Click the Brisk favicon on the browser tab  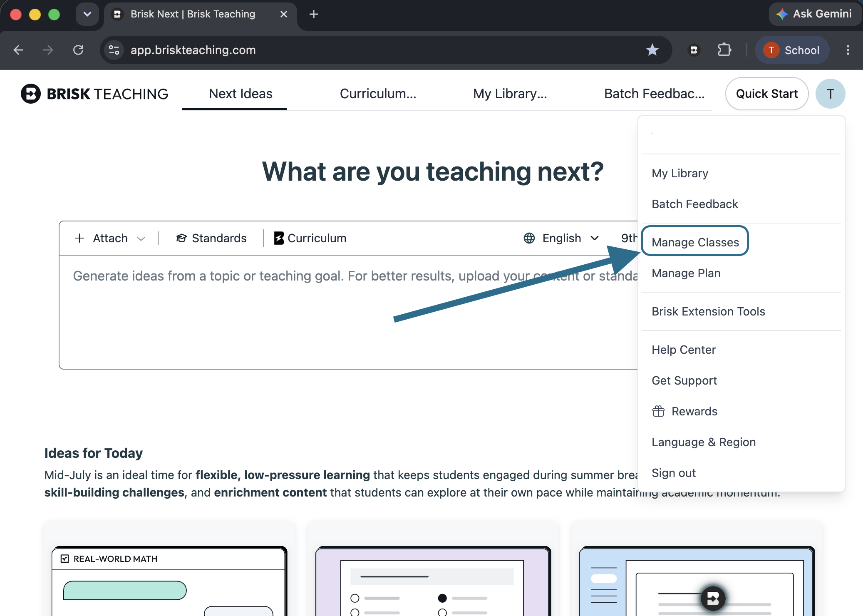point(117,14)
